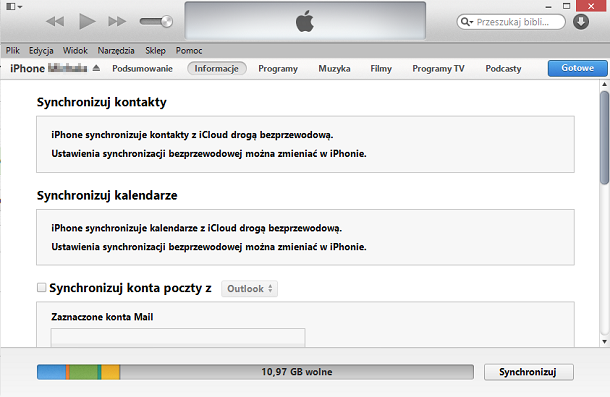Click the search magnifier icon
This screenshot has height=397, width=610.
[466, 22]
